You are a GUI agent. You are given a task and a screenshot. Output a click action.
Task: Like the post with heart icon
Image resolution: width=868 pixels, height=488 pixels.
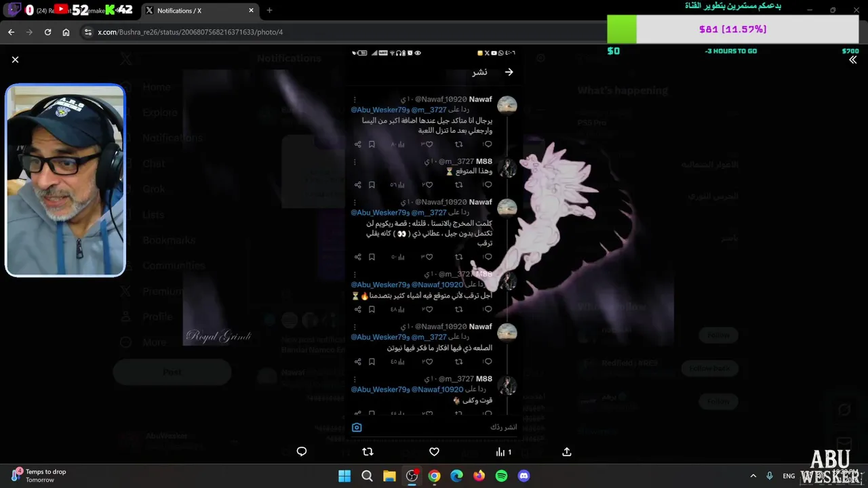click(434, 451)
